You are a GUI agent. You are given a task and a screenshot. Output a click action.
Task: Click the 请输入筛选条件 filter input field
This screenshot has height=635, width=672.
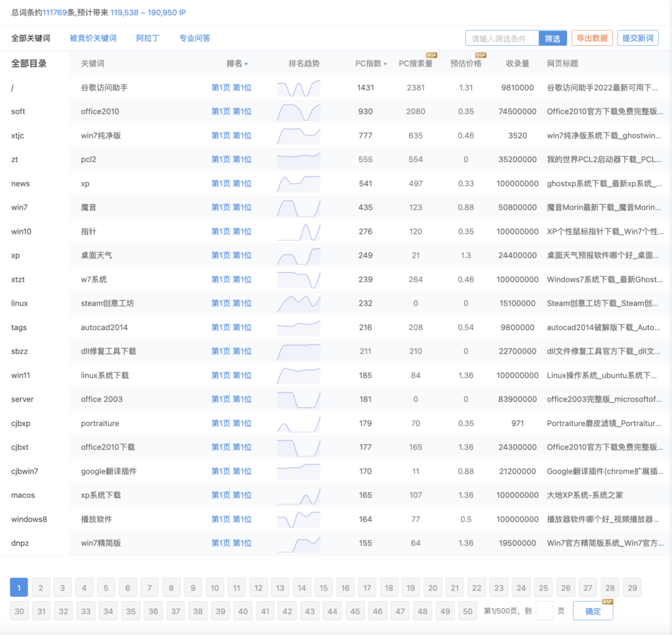tap(502, 39)
